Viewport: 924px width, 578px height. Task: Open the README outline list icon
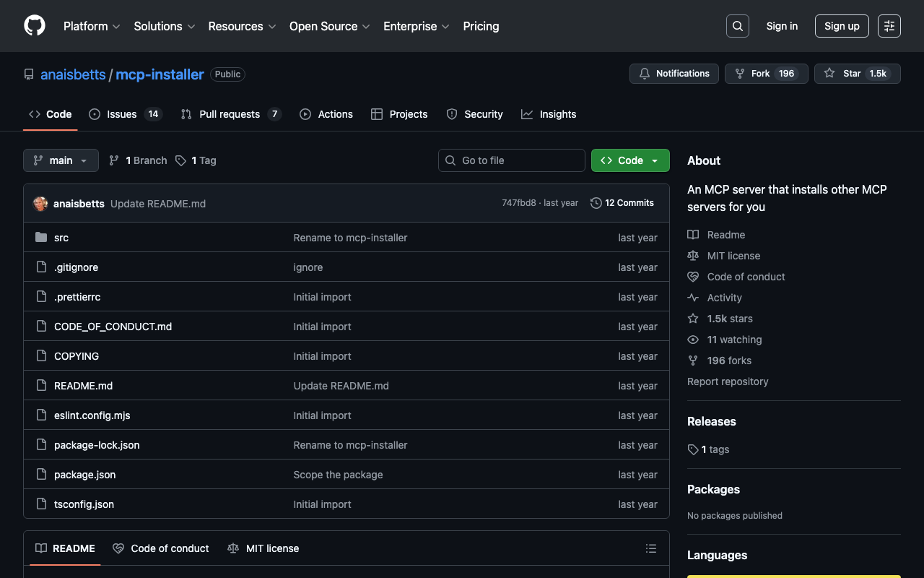pos(650,548)
